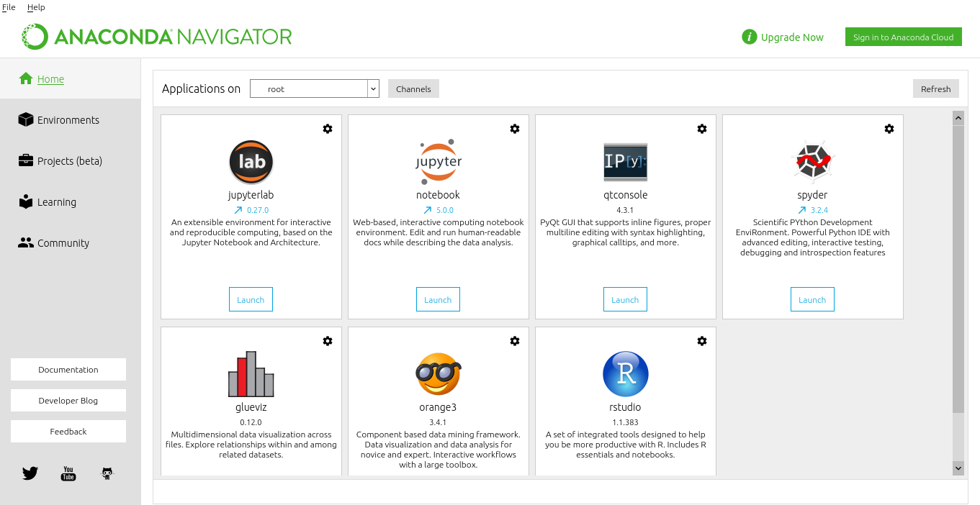Open the Help menu
This screenshot has height=505, width=980.
pos(36,7)
